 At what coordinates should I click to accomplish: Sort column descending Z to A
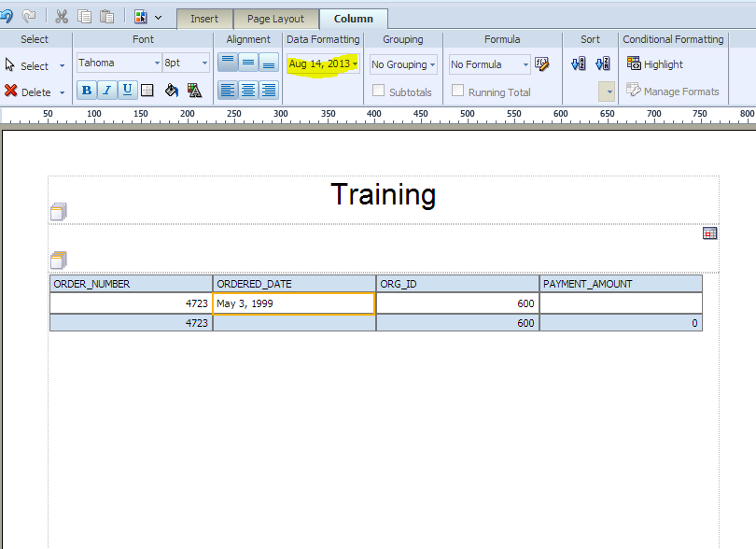(x=603, y=63)
